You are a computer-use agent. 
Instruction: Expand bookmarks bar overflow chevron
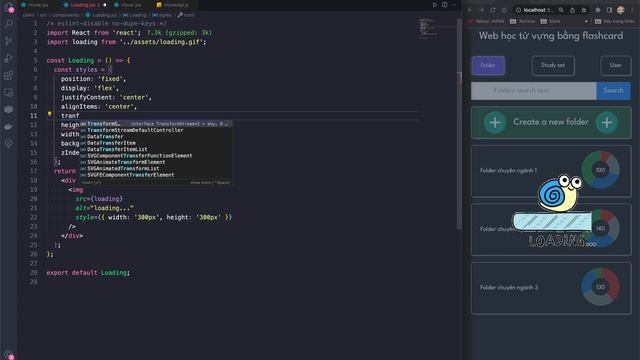tap(587, 21)
